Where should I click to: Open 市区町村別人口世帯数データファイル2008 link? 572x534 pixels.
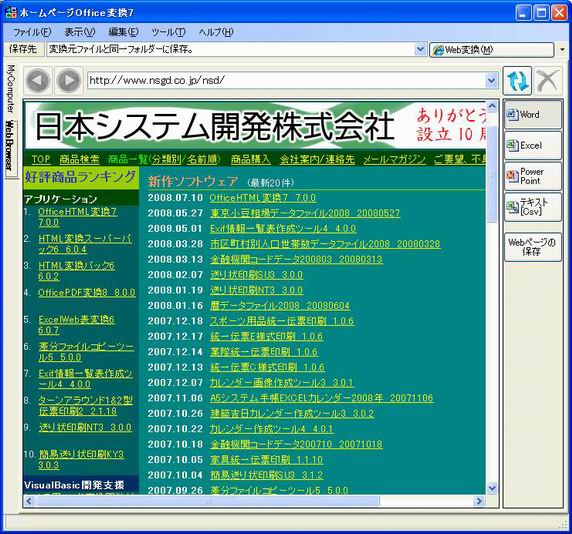tap(325, 244)
